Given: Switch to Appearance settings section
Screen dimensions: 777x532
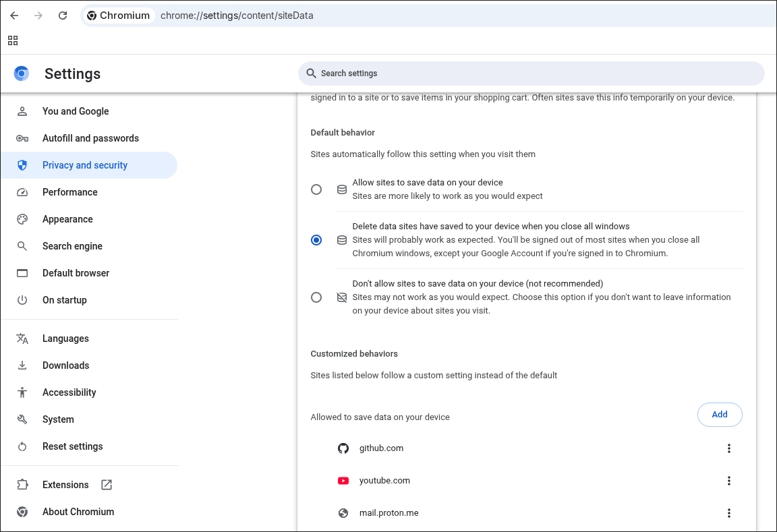Looking at the screenshot, I should (x=68, y=218).
